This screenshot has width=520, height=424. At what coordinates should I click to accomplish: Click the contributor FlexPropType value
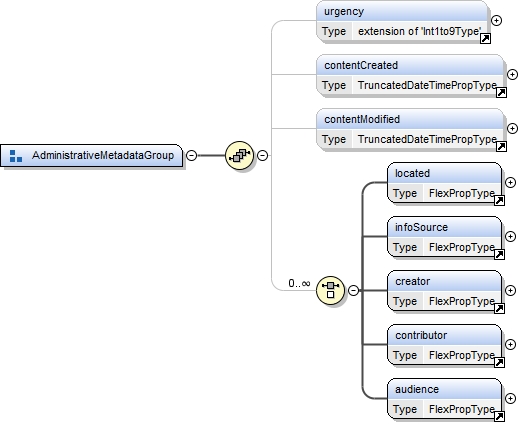(462, 355)
